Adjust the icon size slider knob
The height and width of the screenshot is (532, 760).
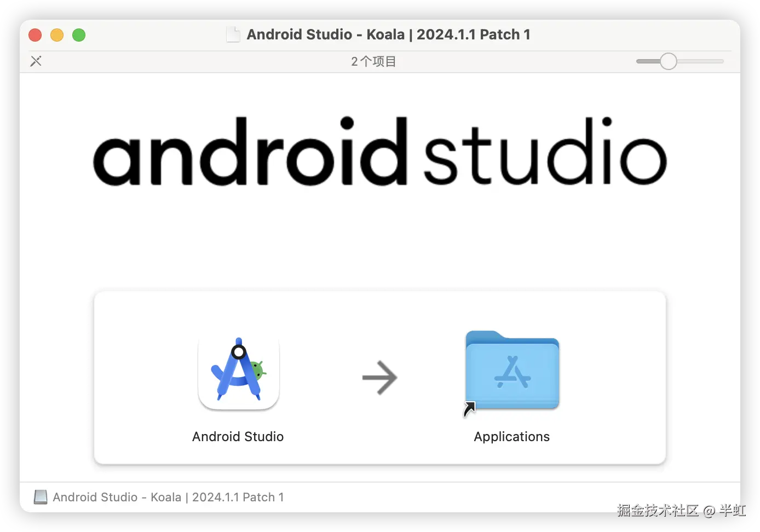668,61
